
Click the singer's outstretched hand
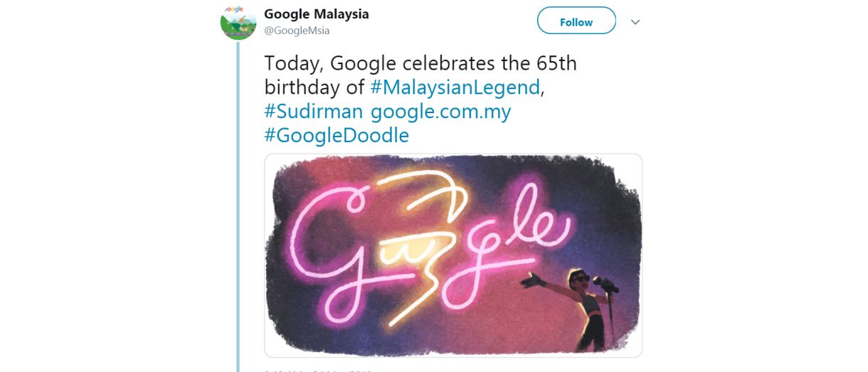point(531,282)
